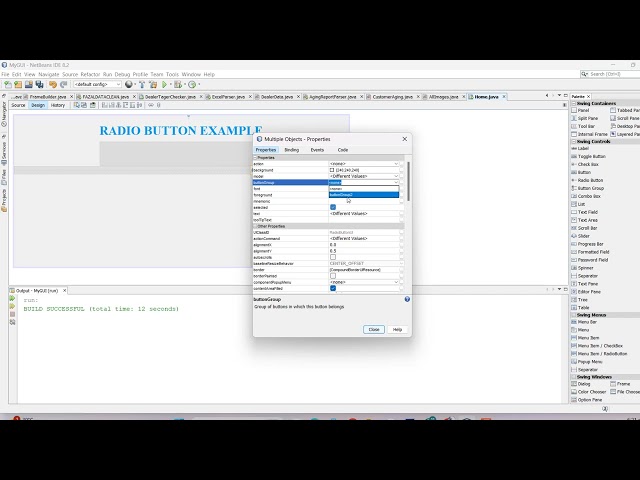Click Help button in Properties dialog
Image resolution: width=640 pixels, height=480 pixels.
(x=397, y=329)
